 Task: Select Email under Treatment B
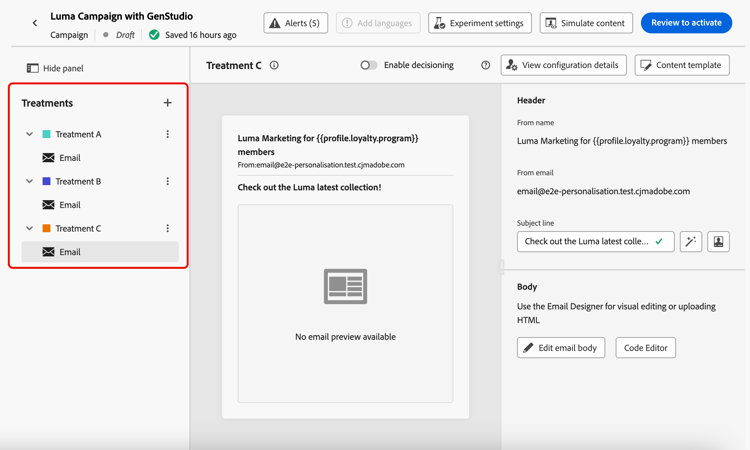(100, 205)
